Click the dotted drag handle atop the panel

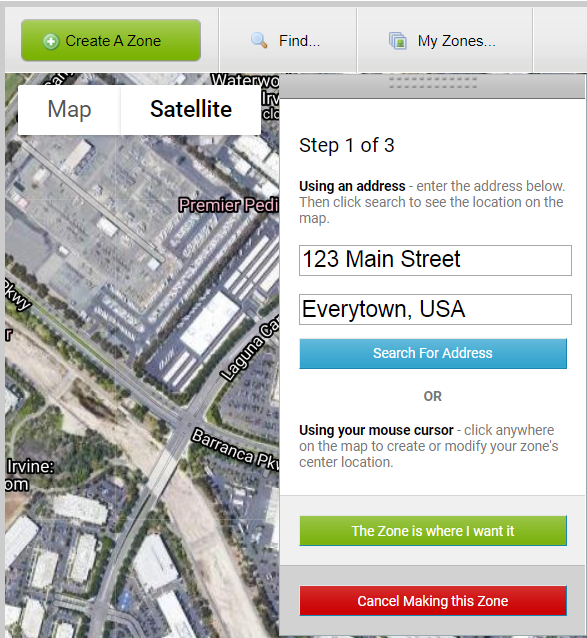[x=433, y=82]
